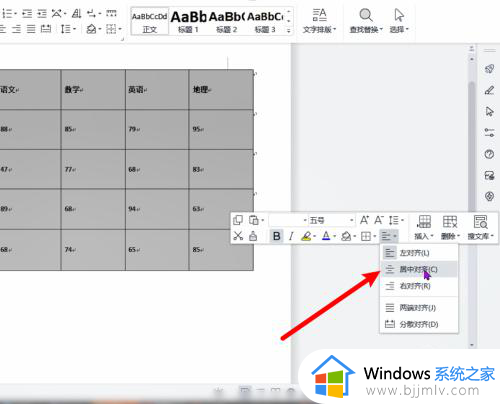This screenshot has width=500, height=404.
Task: Click the grow font icon
Action: click(x=364, y=220)
